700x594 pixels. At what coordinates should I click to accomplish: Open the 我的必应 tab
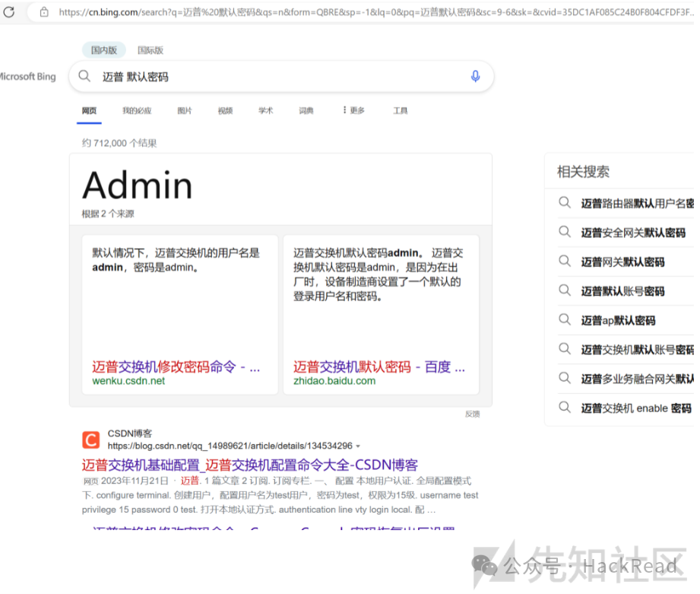(137, 110)
